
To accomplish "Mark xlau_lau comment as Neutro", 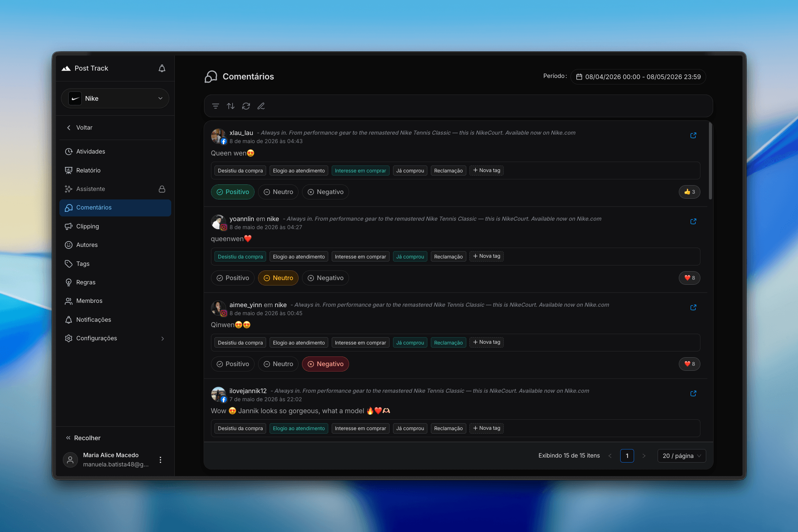I will pyautogui.click(x=278, y=192).
